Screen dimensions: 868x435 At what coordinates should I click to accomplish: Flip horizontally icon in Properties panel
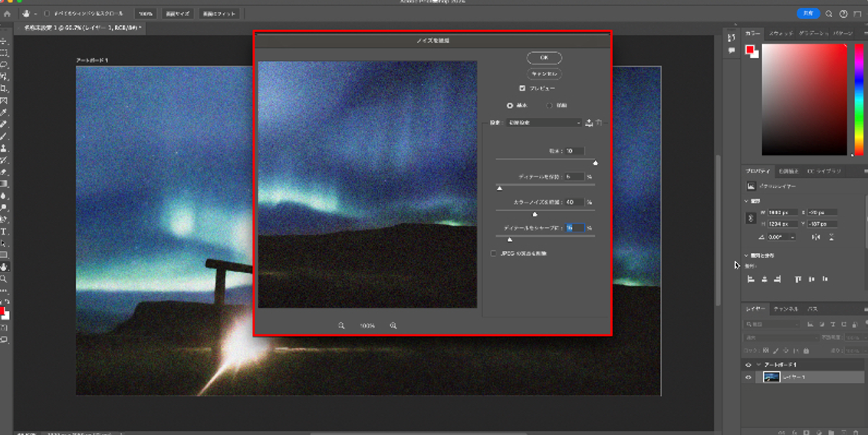tap(815, 238)
